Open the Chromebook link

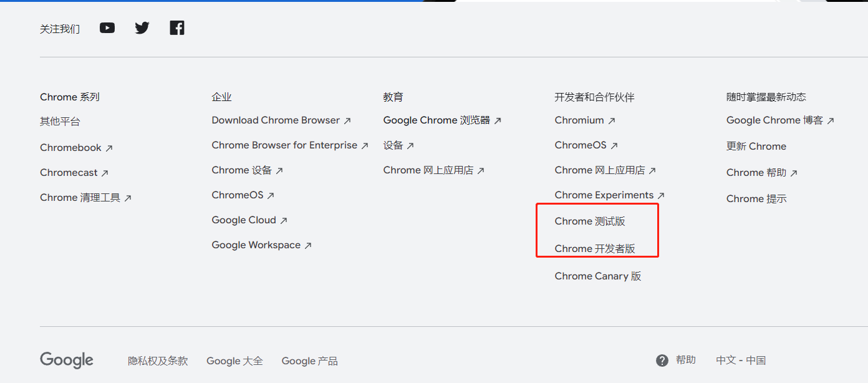(70, 148)
